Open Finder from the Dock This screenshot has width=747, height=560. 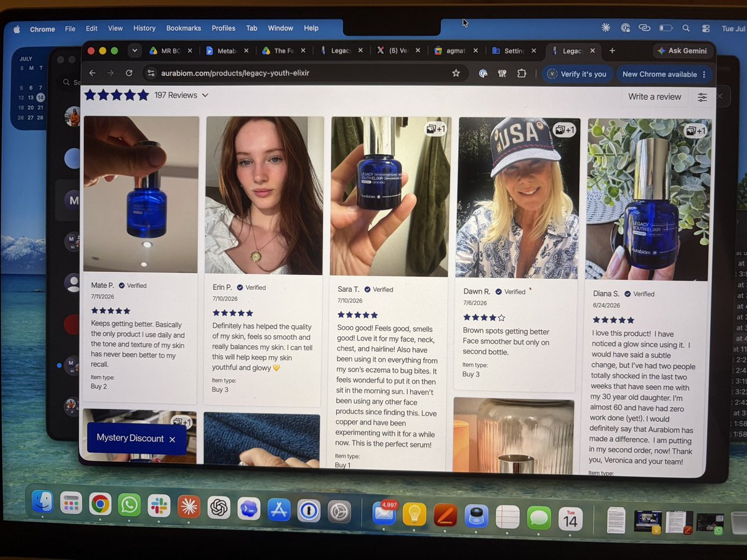pyautogui.click(x=42, y=502)
